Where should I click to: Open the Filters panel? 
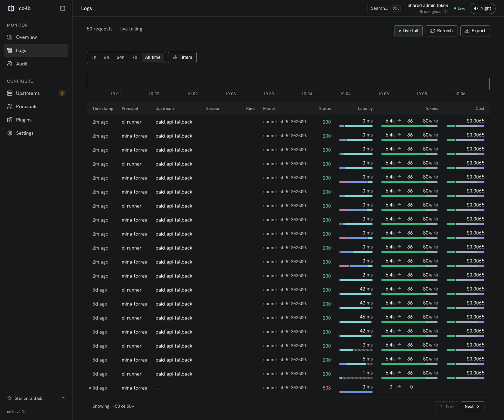182,57
